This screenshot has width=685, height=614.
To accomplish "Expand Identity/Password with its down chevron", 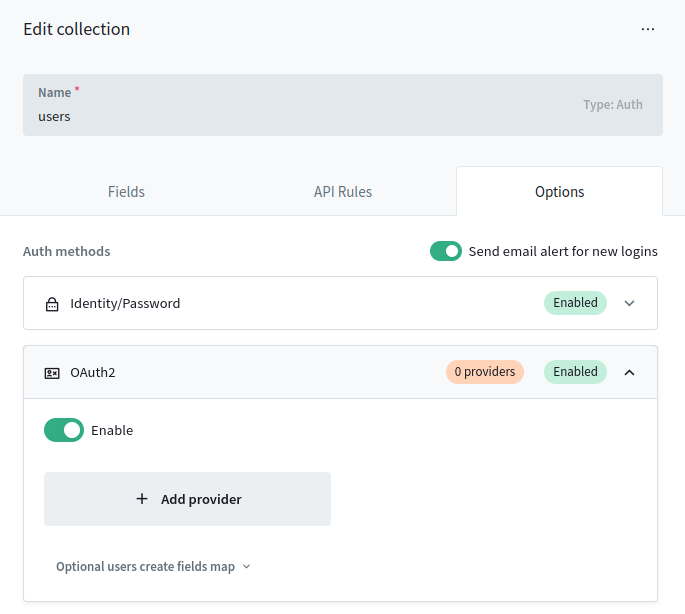I will tap(629, 303).
